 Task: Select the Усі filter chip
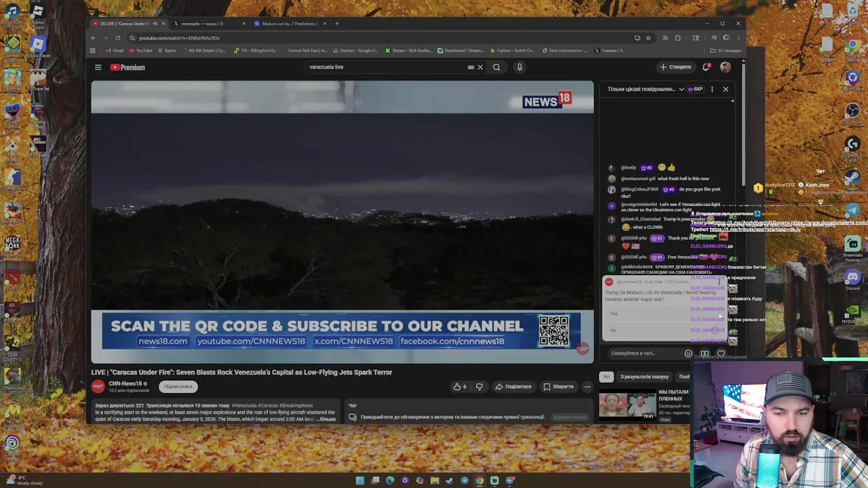tap(607, 377)
